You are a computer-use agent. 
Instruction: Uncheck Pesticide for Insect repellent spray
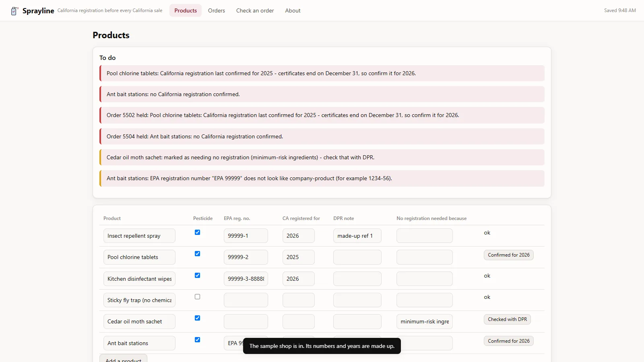click(197, 232)
